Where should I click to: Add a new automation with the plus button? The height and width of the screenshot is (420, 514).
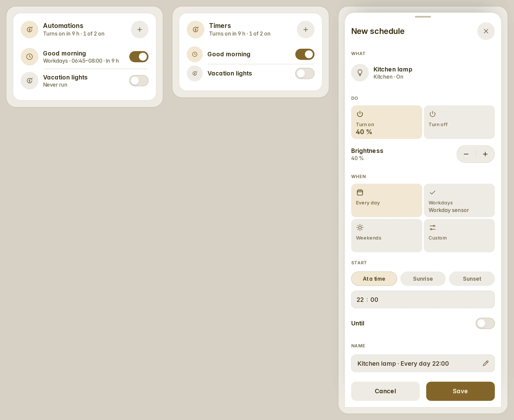139,30
